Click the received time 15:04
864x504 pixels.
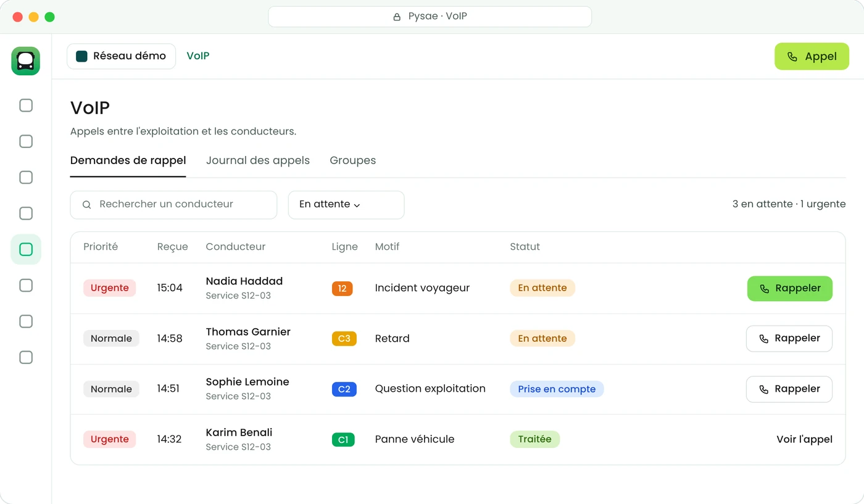pyautogui.click(x=170, y=288)
